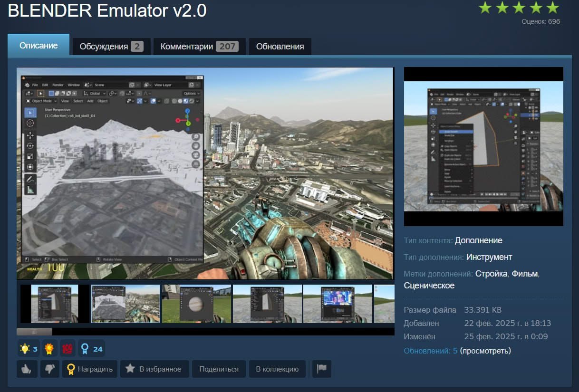Click the five-star rating display
Image resolution: width=579 pixels, height=392 pixels.
(519, 8)
